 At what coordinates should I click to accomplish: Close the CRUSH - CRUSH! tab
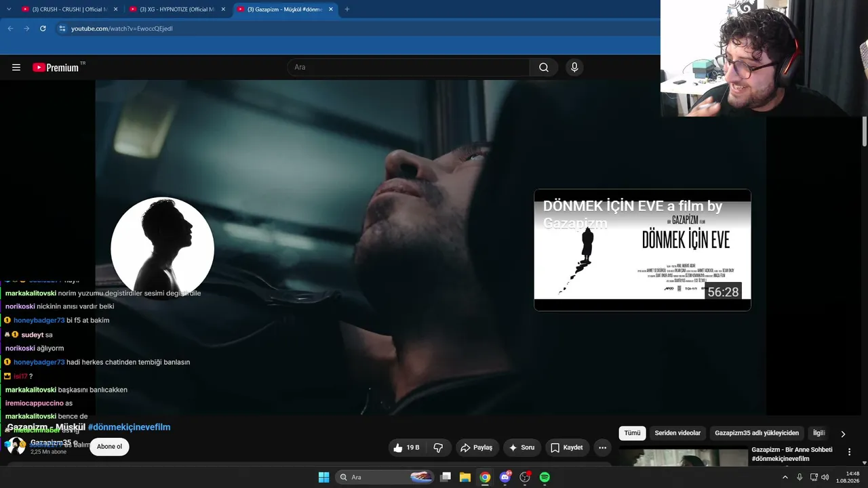(115, 9)
